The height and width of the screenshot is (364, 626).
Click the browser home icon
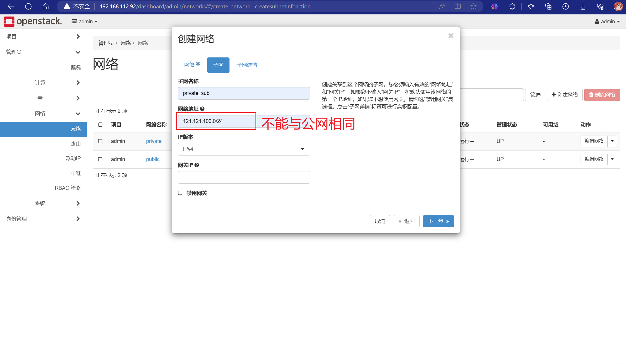coord(46,7)
